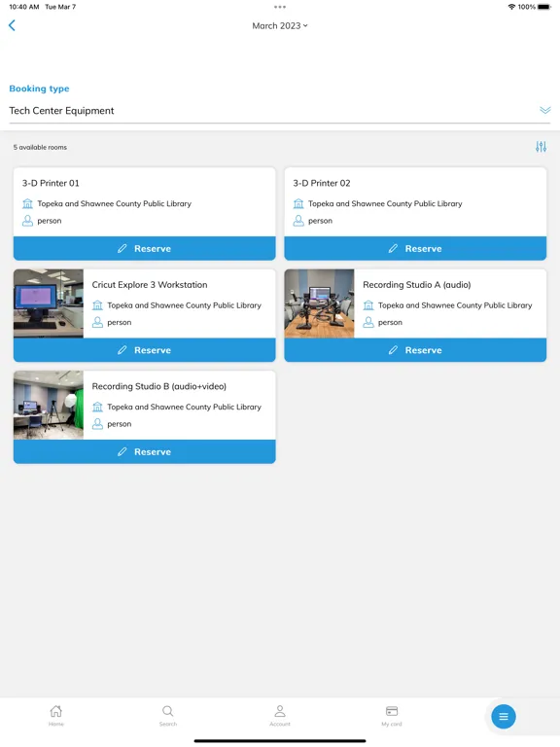Switch to the Search tab

[x=168, y=716]
